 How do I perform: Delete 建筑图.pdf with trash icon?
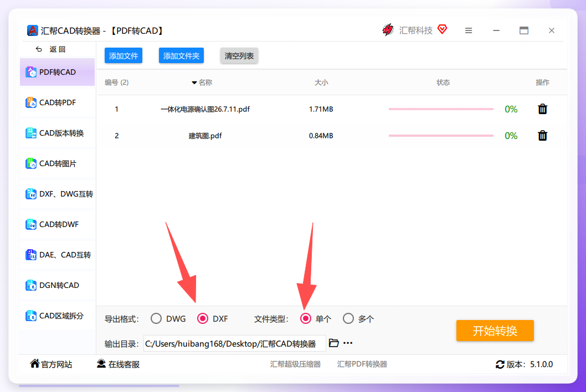click(542, 136)
